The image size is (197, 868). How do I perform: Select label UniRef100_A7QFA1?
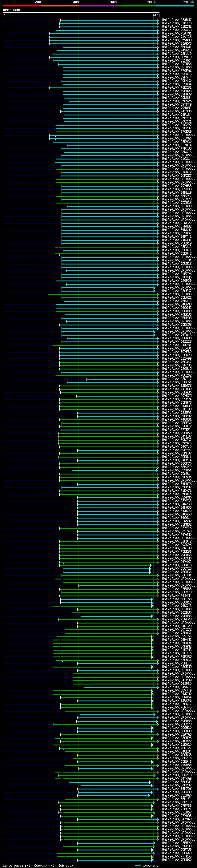(x=177, y=71)
